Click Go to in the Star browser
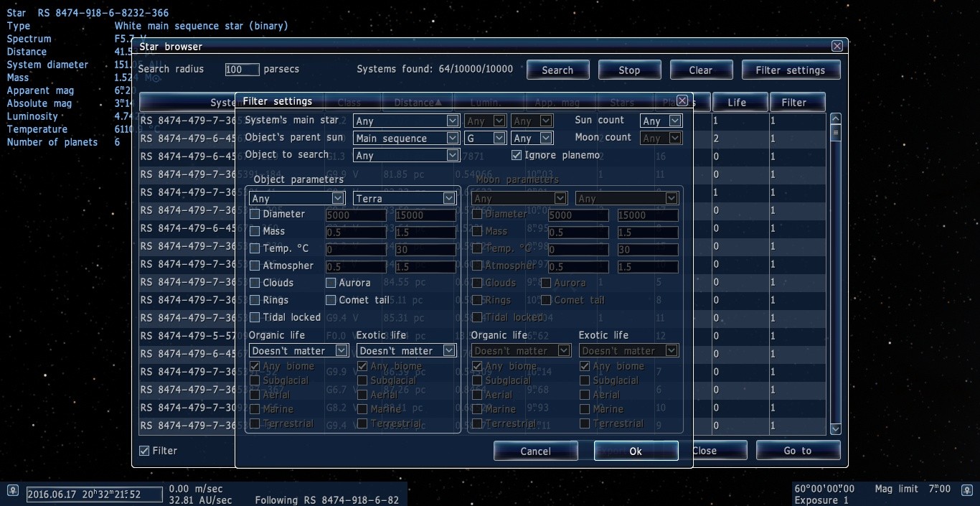 pyautogui.click(x=798, y=450)
